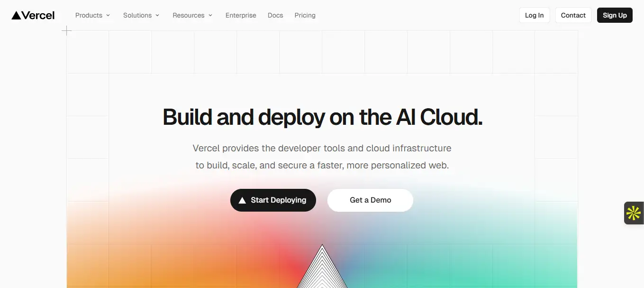
Task: Expand the Resources dropdown chevron
Action: 210,15
